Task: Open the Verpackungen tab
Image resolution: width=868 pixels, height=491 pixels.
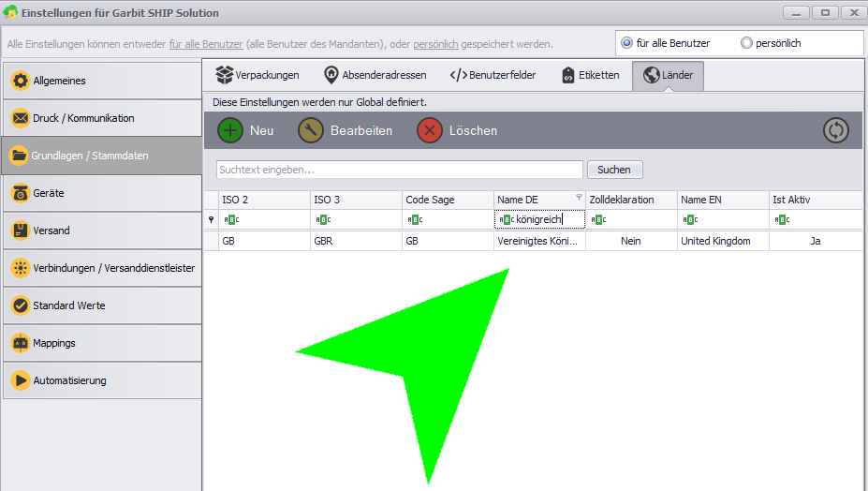Action: click(x=257, y=75)
